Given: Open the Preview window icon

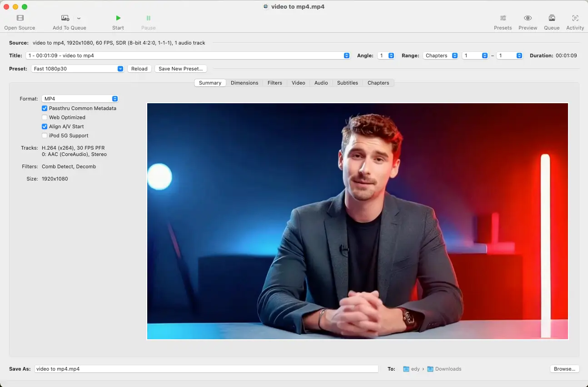Looking at the screenshot, I should (528, 18).
